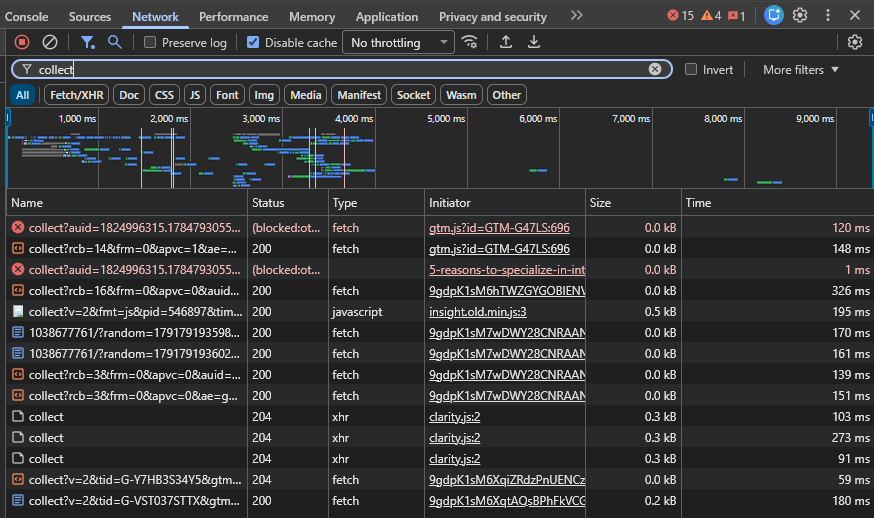Switch to the Sources tab
This screenshot has width=874, height=518.
90,17
